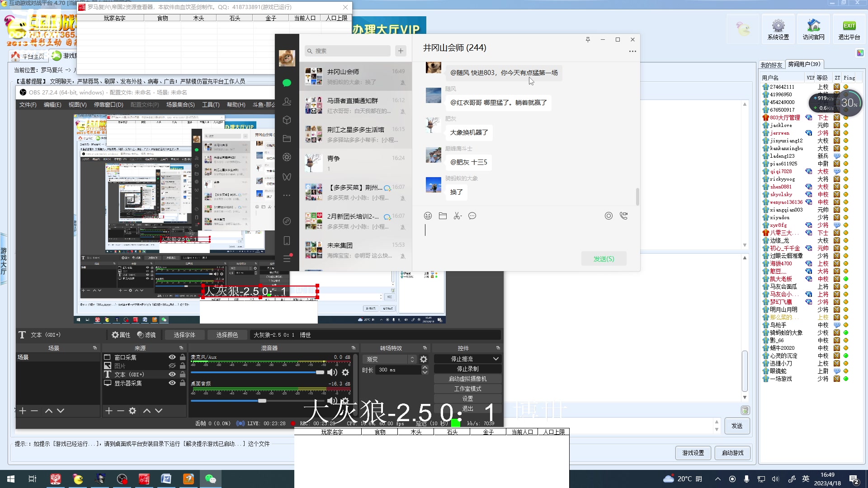Open WeChat files folder icon in sidebar
This screenshot has height=488, width=868.
pyautogui.click(x=287, y=139)
